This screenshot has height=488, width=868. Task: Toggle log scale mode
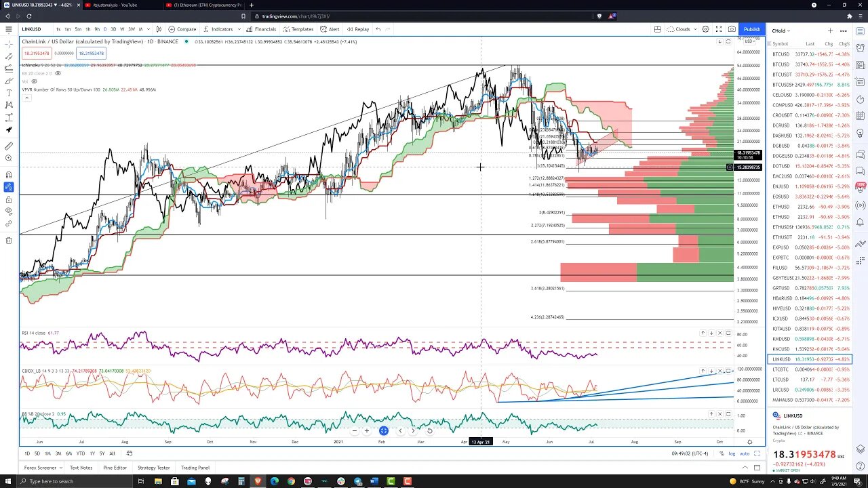coord(732,453)
